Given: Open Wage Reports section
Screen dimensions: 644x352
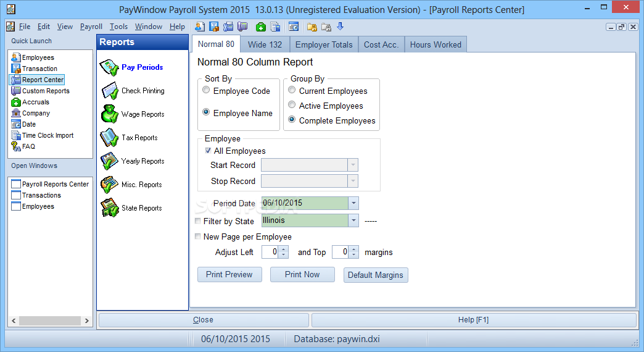Looking at the screenshot, I should (133, 114).
